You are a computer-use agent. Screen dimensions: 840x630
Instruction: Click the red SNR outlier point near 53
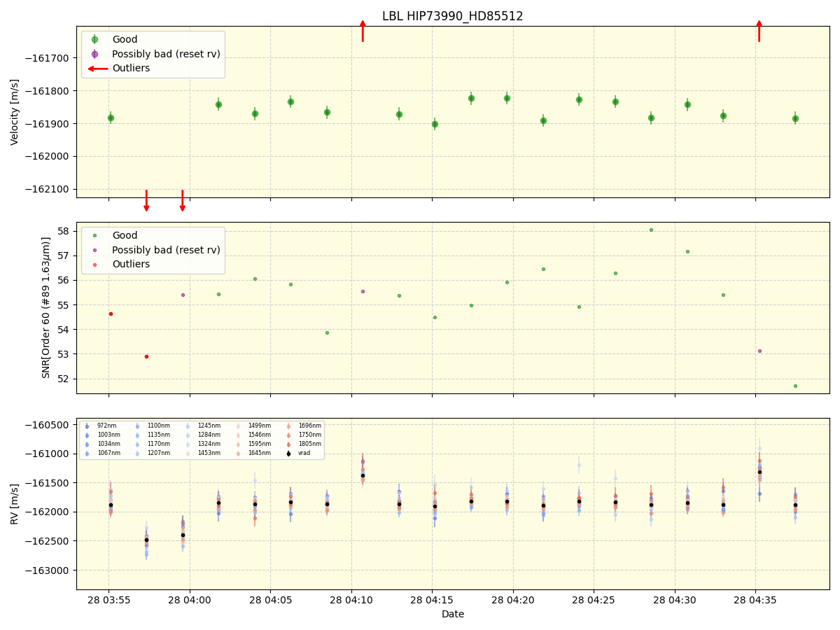146,356
